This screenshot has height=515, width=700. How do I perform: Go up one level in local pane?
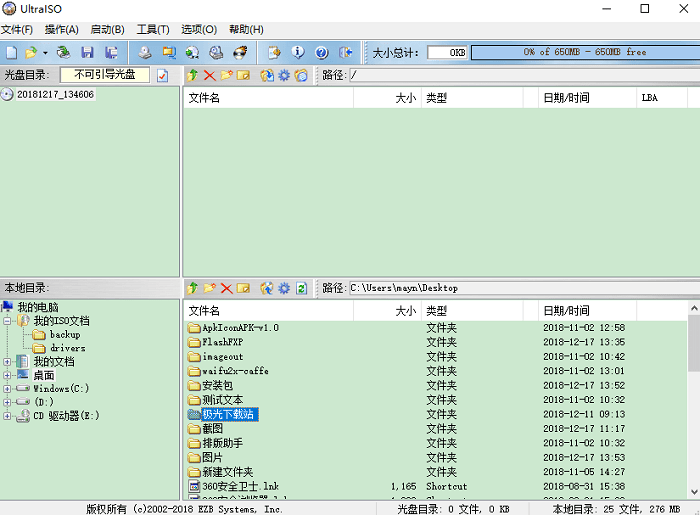(x=192, y=288)
